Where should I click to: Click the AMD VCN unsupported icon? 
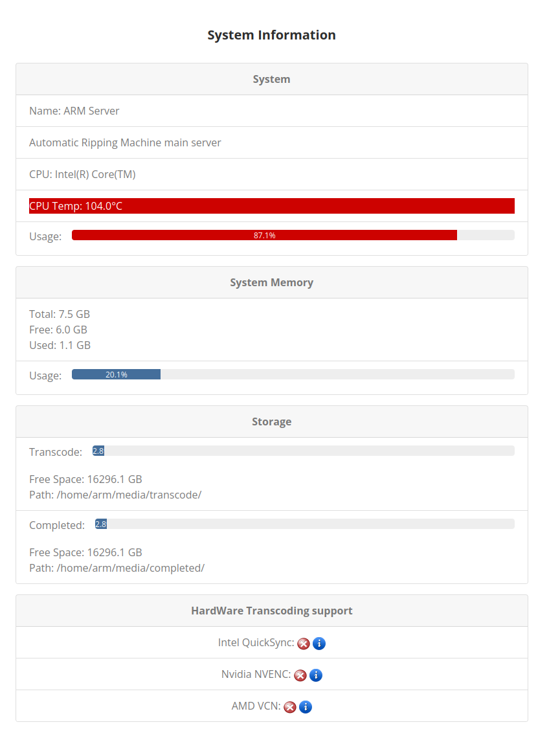290,706
